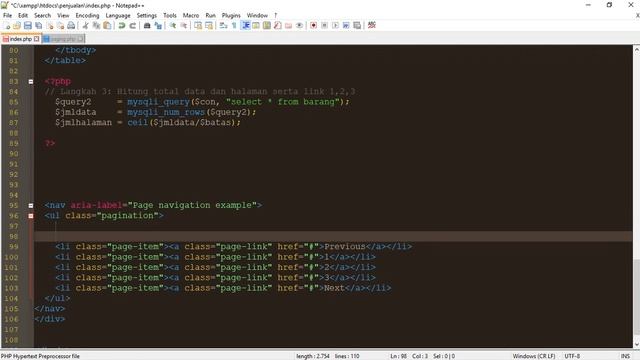Click the Redo toolbar icon
Viewport: 640px width, 360px height.
tap(133, 25)
